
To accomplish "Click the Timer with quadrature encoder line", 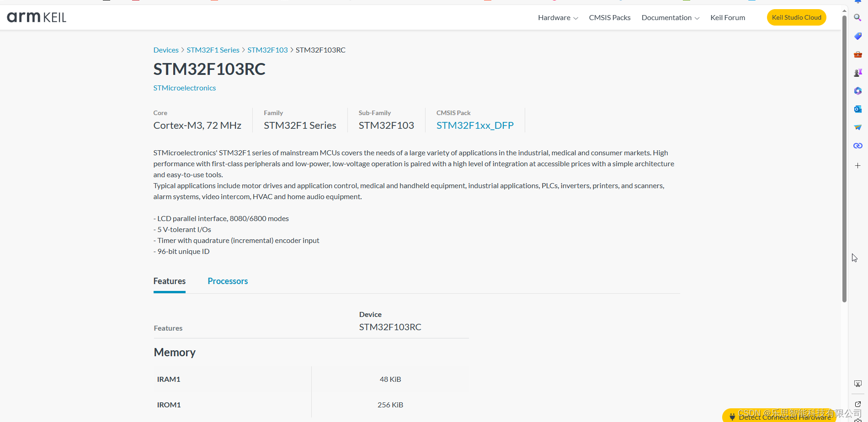I will [236, 241].
